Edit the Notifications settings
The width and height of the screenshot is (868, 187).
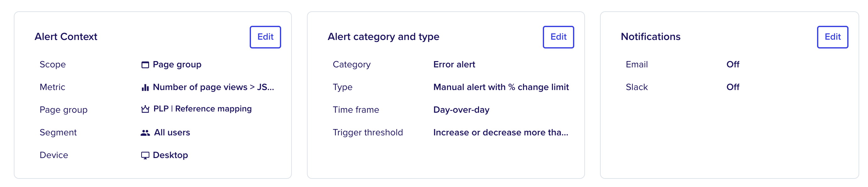(832, 37)
